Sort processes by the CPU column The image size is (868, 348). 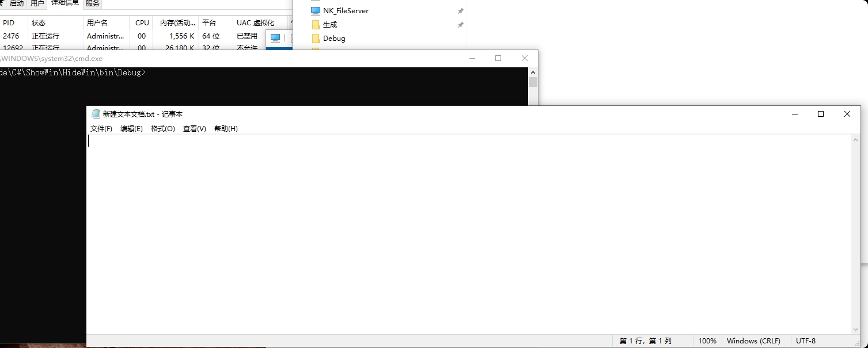click(142, 22)
